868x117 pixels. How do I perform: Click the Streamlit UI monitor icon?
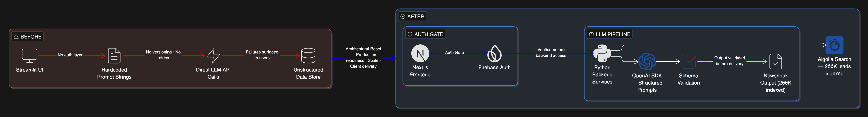point(29,55)
